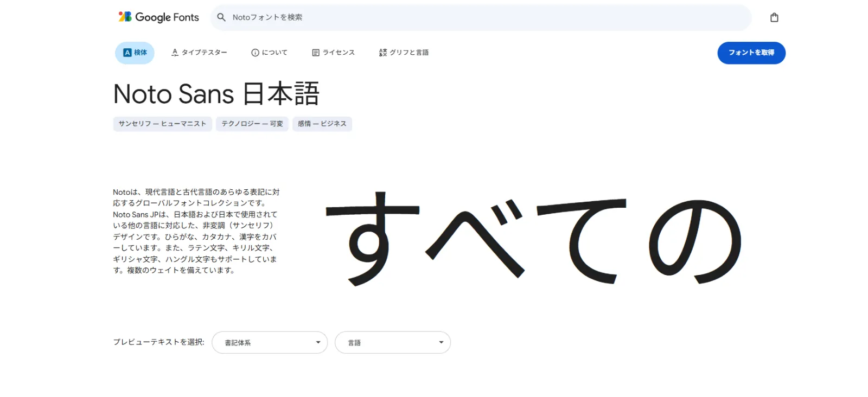868x397 pixels.
Task: Click the glyph icon beside グリフと言語
Action: pos(383,53)
